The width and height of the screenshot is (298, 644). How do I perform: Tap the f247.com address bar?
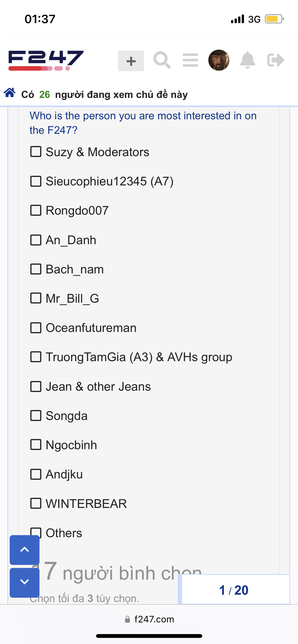pos(149,619)
